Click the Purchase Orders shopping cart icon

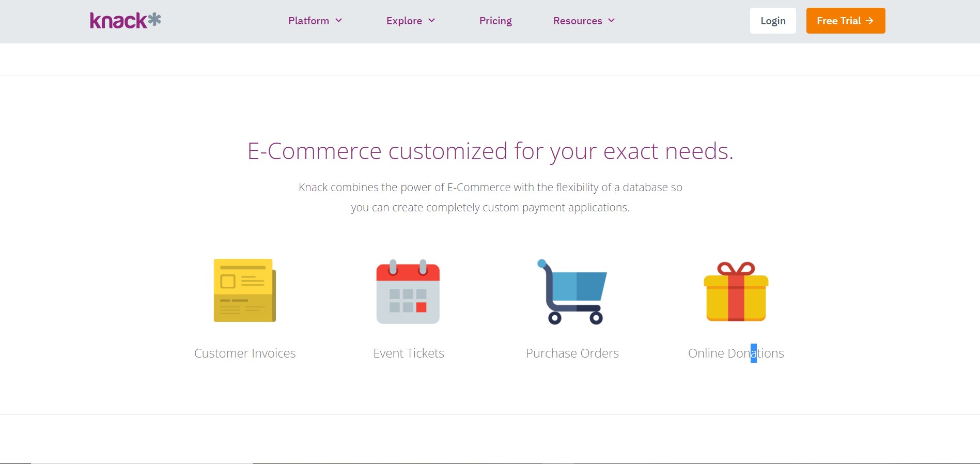pyautogui.click(x=572, y=292)
